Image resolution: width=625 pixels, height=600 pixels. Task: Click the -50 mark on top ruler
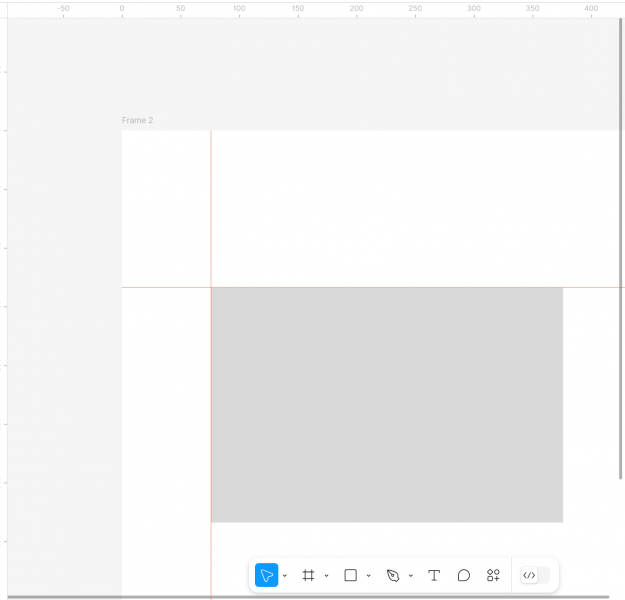(63, 8)
